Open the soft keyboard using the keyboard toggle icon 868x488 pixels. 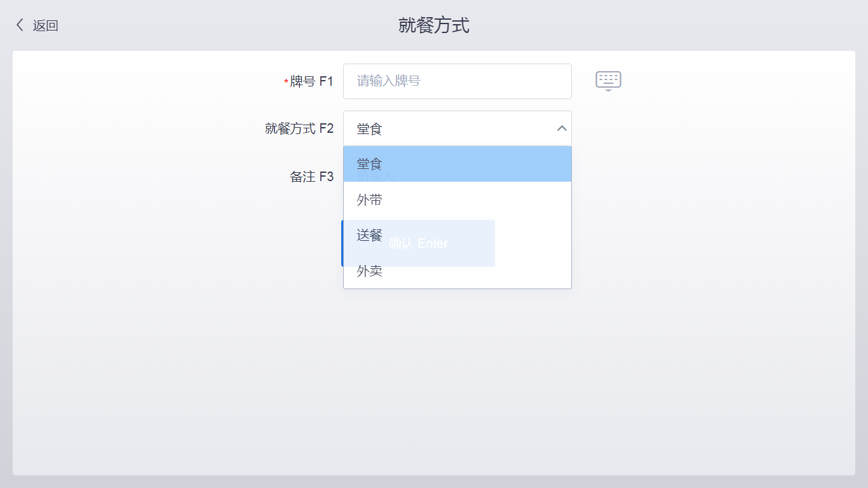pyautogui.click(x=608, y=79)
